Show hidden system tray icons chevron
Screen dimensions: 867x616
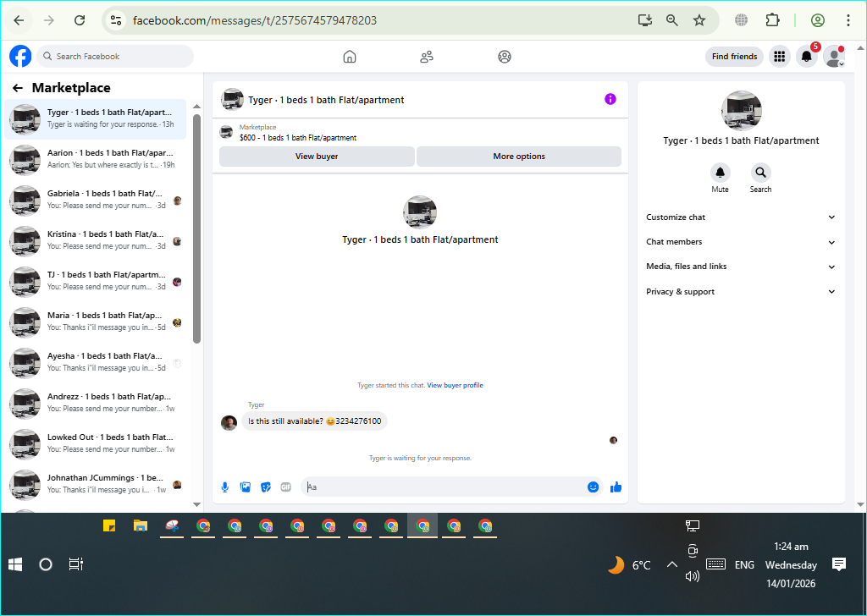click(671, 564)
